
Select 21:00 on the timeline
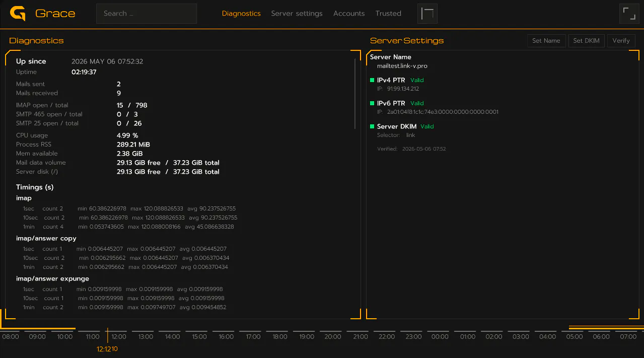360,337
